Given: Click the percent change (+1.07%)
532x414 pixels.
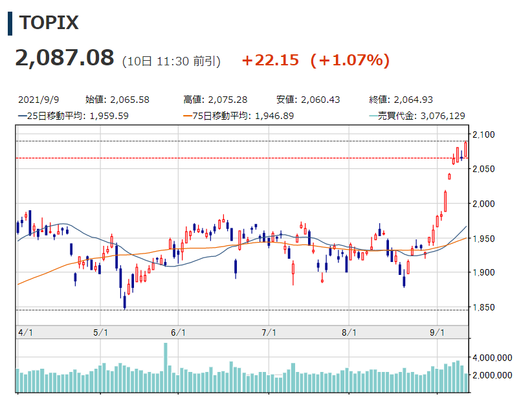Looking at the screenshot, I should pos(350,60).
